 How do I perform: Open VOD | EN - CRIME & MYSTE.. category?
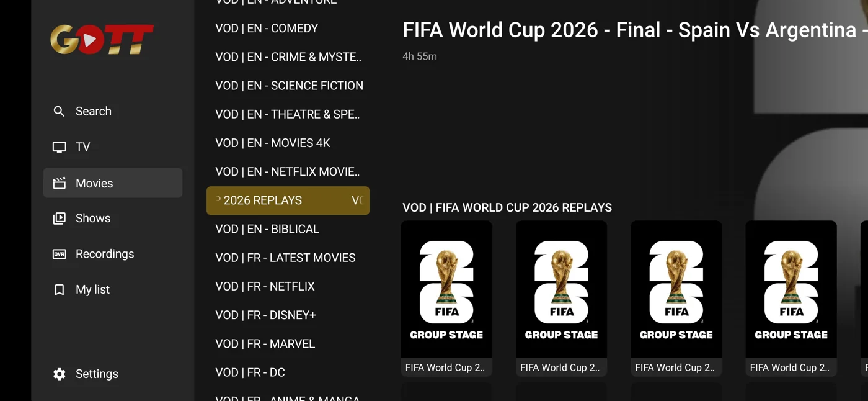(x=288, y=57)
